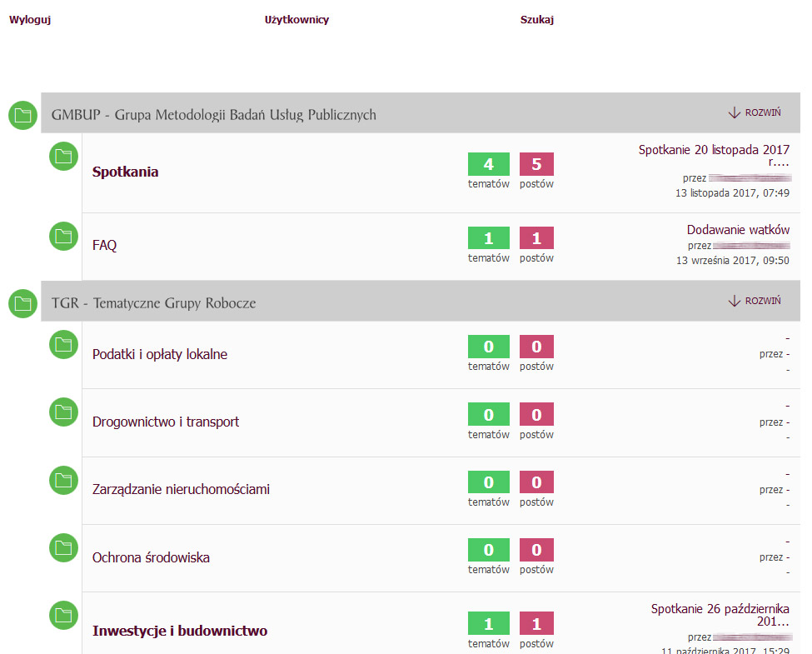Click the folder icon beside GMBUP group
The height and width of the screenshot is (654, 812).
[22, 115]
